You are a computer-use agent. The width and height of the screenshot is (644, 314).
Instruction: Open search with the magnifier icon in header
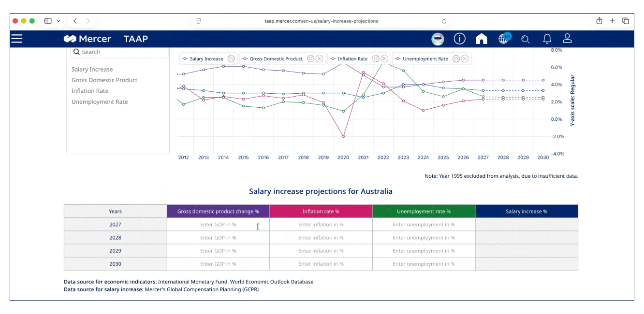coord(526,39)
